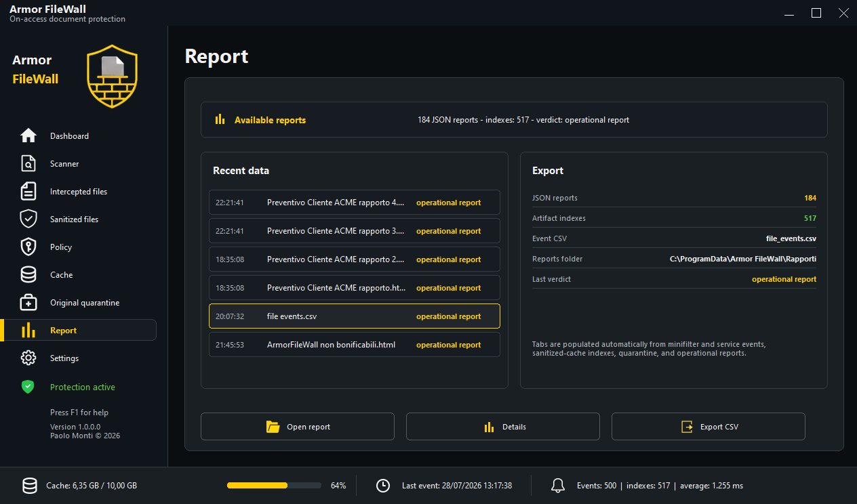Click the Armor FileWall brick shield logo
This screenshot has height=504, width=857.
[113, 77]
